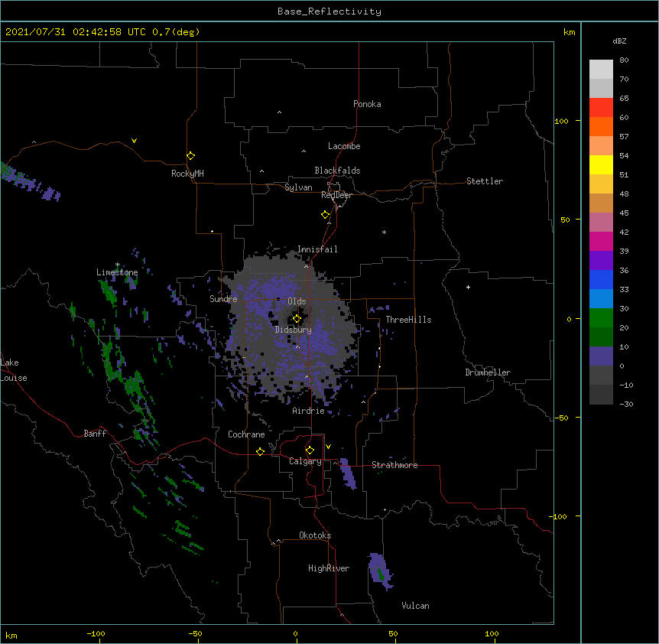Click the yellow diamond marker above Calgary label
The image size is (659, 644).
310,450
